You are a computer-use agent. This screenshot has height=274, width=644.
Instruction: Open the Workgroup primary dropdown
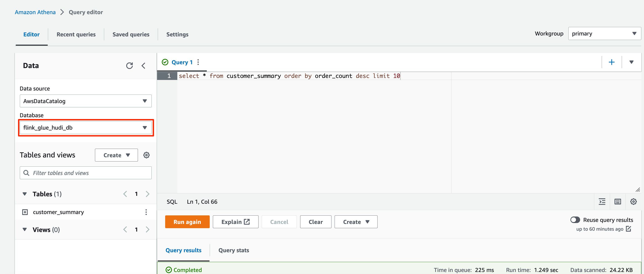coord(604,33)
